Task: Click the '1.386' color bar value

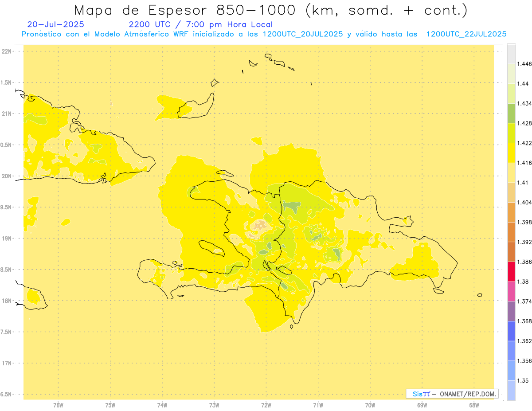Action: [x=524, y=262]
